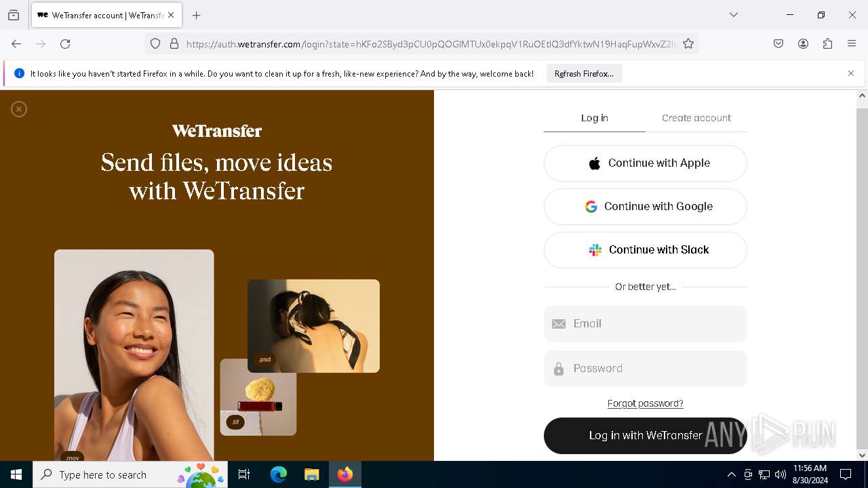View site security padlock info

tap(174, 44)
